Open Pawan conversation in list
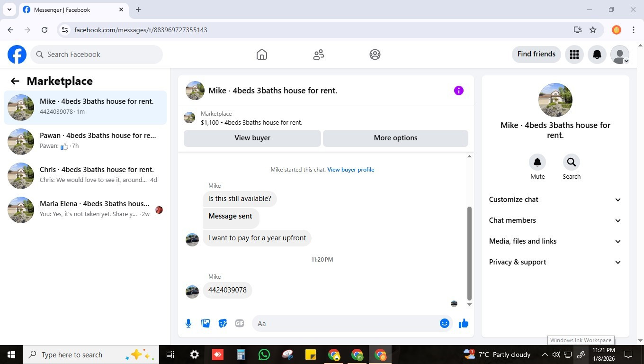The image size is (644, 364). click(x=85, y=142)
